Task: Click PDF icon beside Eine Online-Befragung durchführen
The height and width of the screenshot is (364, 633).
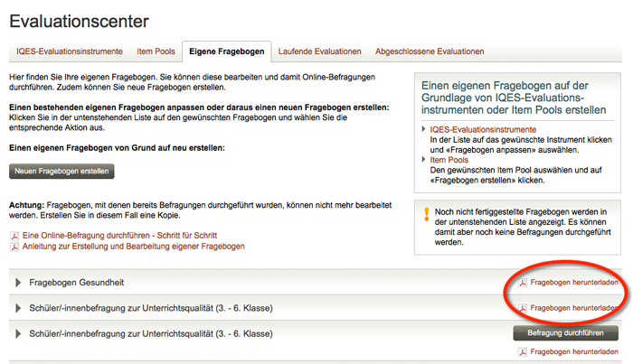Action: tap(14, 237)
